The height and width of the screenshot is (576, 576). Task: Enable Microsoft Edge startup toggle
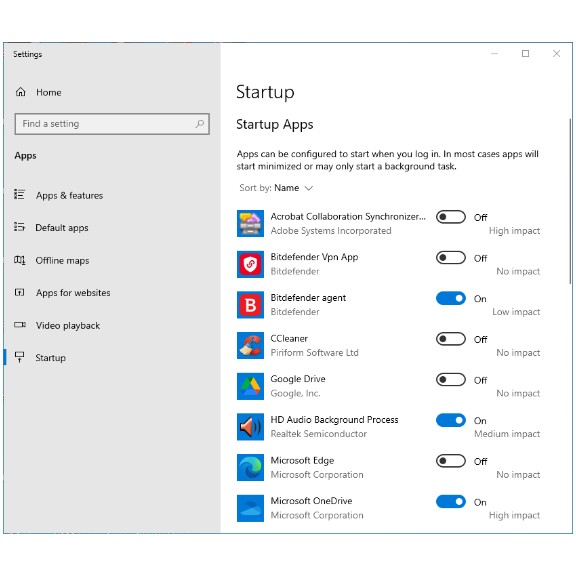[x=451, y=461]
